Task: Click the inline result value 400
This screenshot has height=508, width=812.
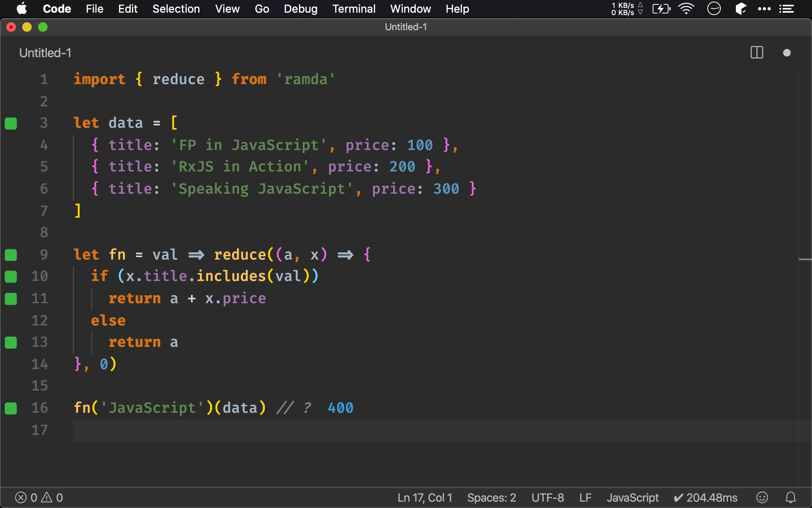Action: pyautogui.click(x=340, y=408)
